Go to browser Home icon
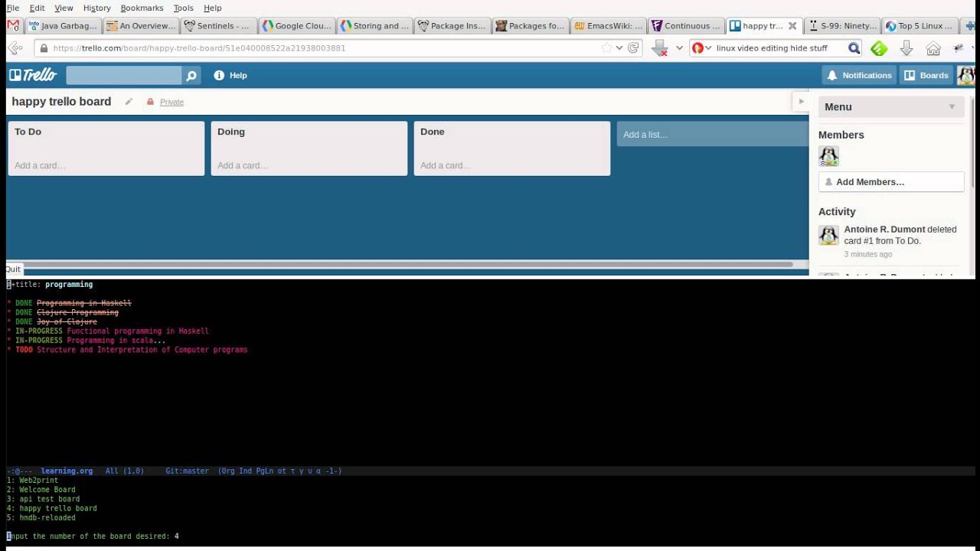The width and height of the screenshot is (980, 551). (933, 48)
